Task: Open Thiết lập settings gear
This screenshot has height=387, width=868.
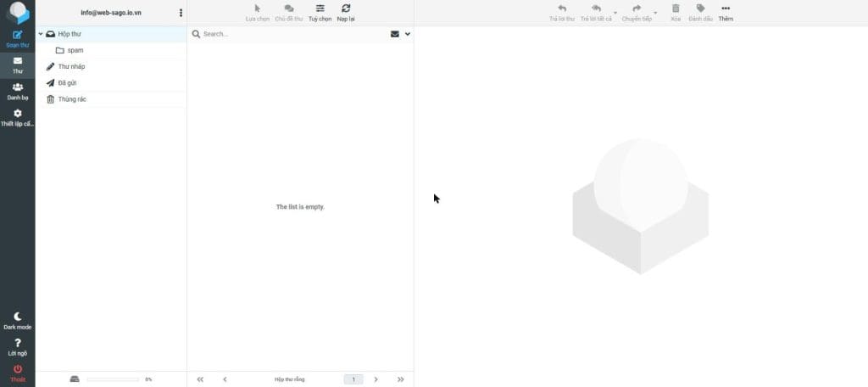Action: 18,117
